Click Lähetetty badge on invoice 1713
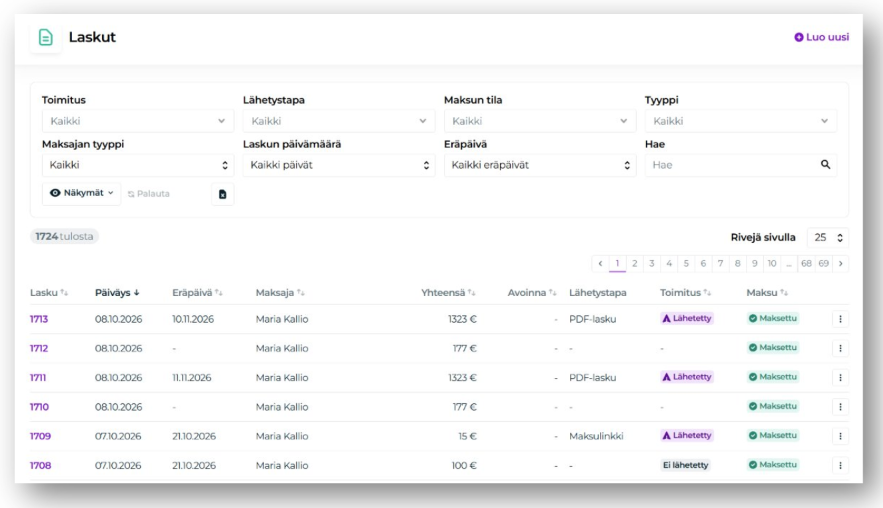The image size is (883, 508). 687,319
